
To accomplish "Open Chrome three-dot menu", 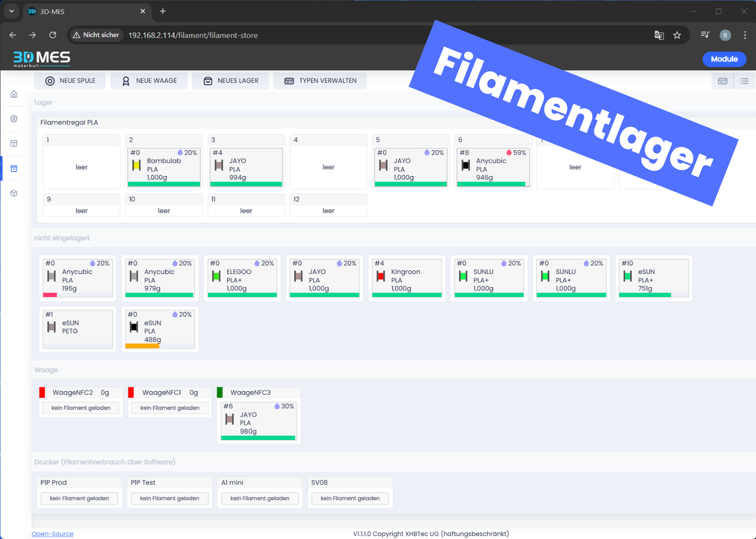I will [x=745, y=35].
